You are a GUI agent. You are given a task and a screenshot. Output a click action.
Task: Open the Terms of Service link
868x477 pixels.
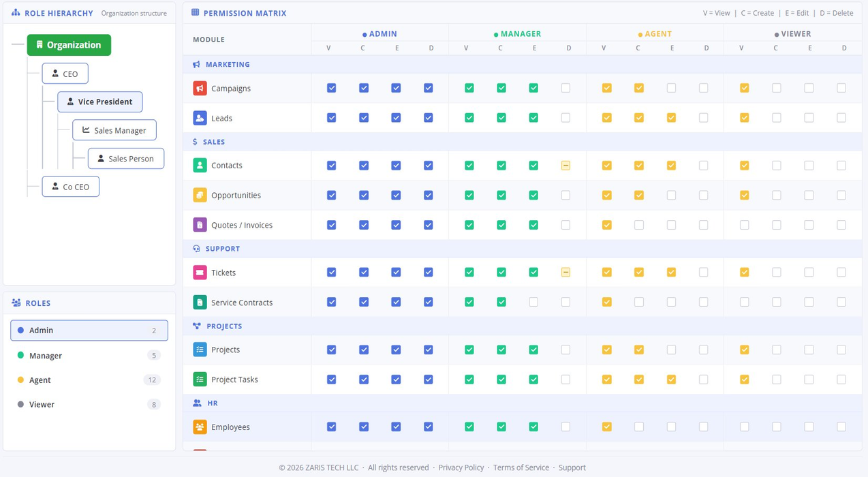(521, 467)
